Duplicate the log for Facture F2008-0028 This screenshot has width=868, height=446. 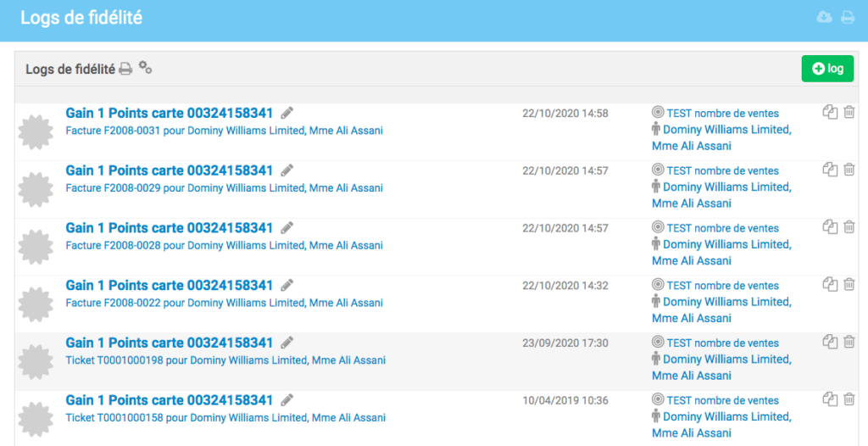(830, 226)
